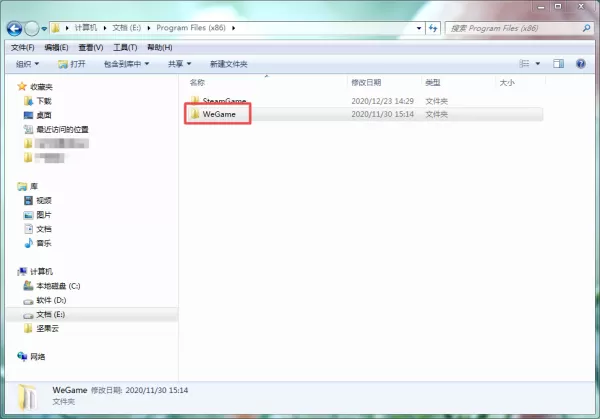Sort by the 大小 column header
600x419 pixels.
[x=507, y=82]
